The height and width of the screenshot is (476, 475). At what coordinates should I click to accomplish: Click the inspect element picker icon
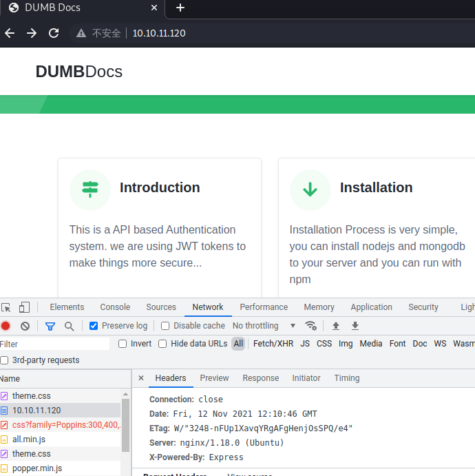pyautogui.click(x=6, y=307)
